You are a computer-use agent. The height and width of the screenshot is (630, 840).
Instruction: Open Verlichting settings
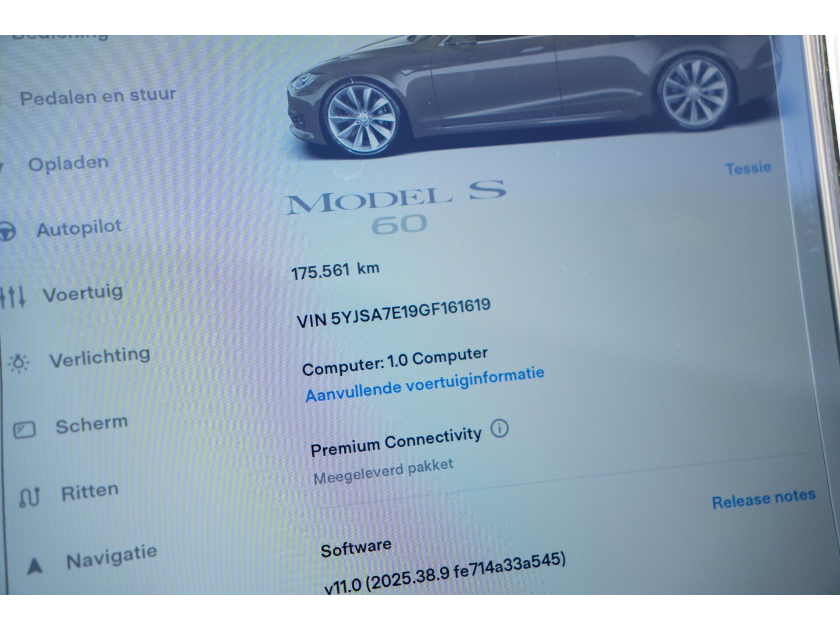pyautogui.click(x=100, y=357)
